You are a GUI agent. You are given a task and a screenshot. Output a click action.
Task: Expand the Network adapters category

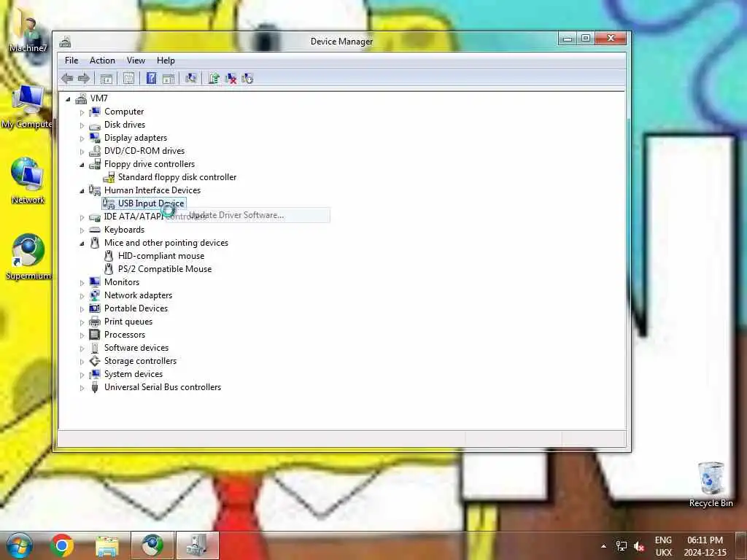(82, 296)
